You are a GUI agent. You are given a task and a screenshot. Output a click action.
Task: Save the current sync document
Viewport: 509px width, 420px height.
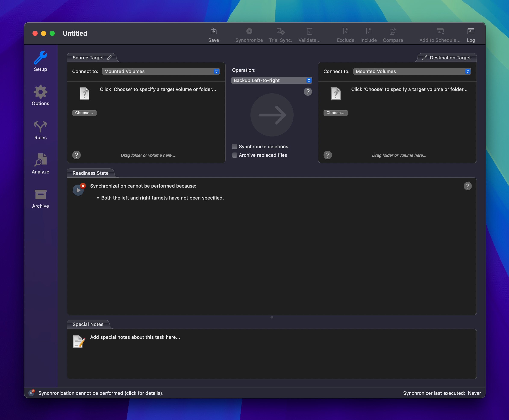pos(213,35)
